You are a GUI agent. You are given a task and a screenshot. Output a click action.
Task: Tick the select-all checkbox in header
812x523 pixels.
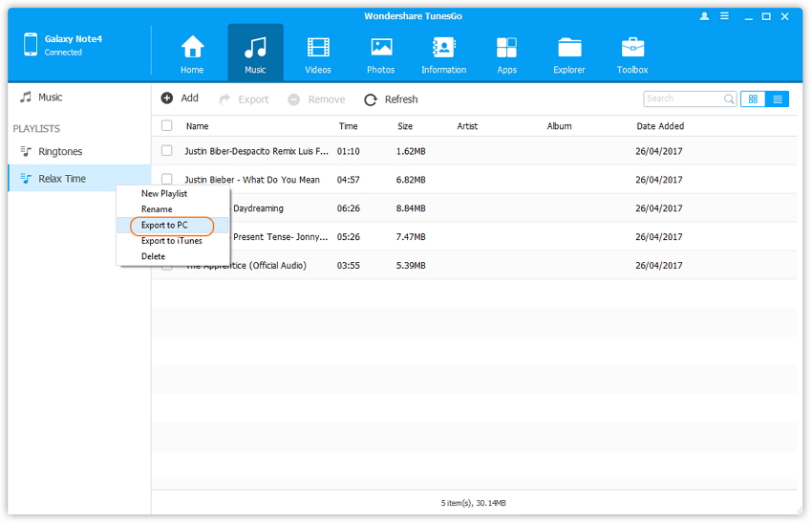(167, 126)
